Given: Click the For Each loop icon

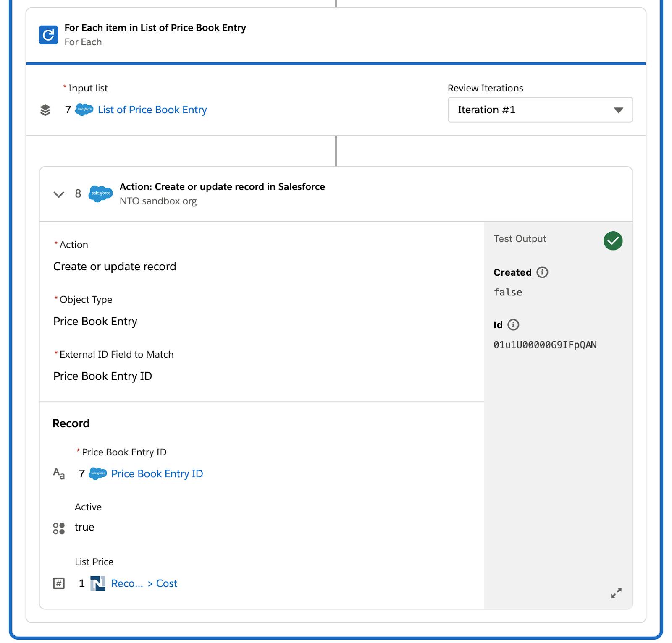Looking at the screenshot, I should (x=48, y=35).
